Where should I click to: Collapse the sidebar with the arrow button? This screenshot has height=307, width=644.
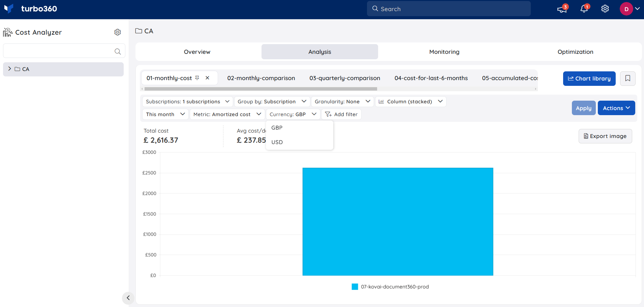point(128,298)
